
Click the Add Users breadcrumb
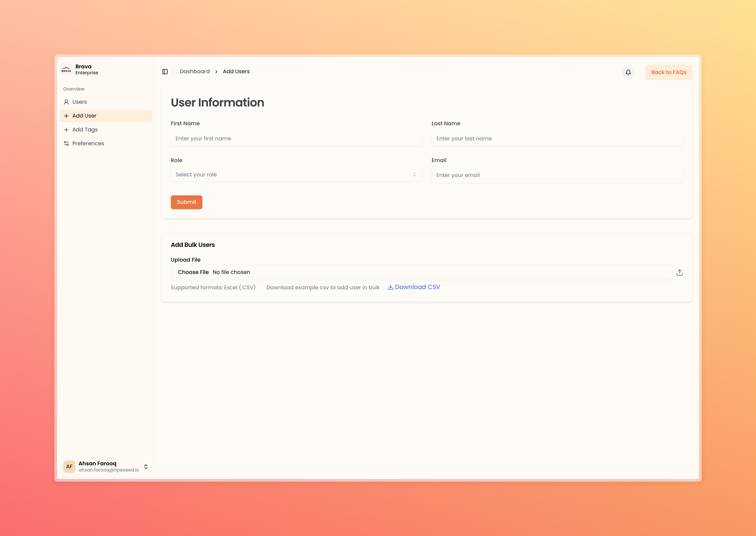(236, 72)
